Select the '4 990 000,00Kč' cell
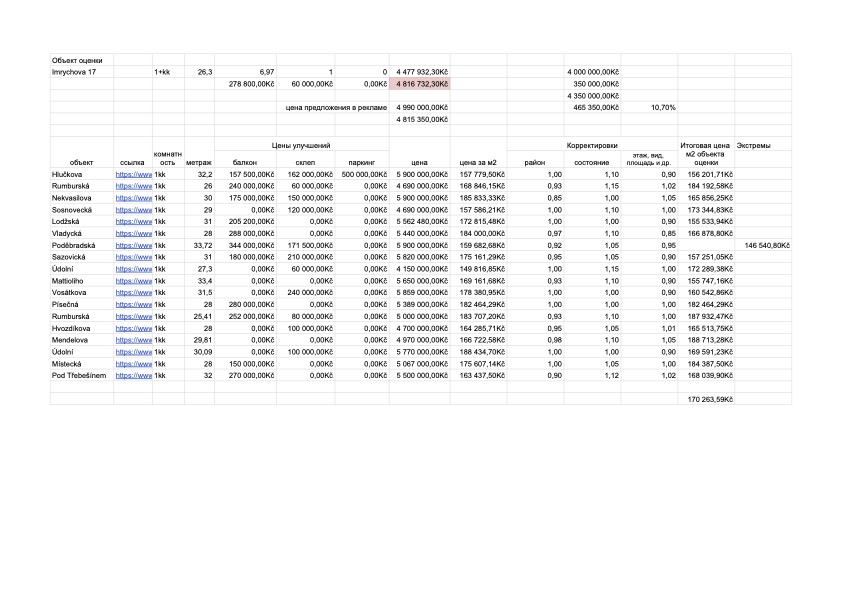This screenshot has height=595, width=842. tap(422, 107)
